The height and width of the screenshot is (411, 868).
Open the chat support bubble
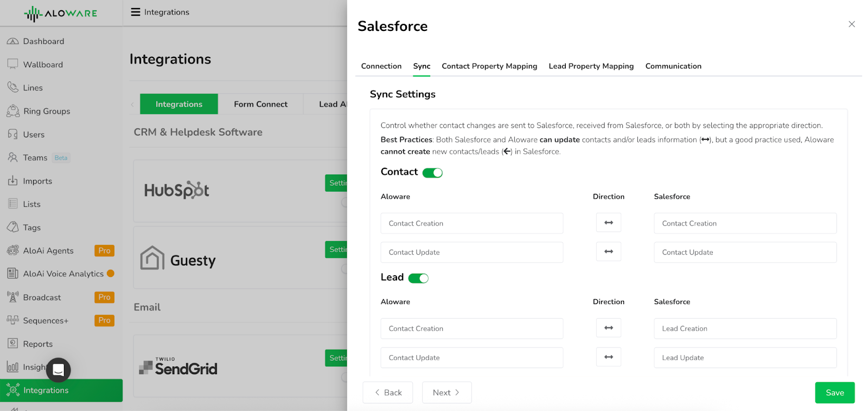[x=59, y=370]
